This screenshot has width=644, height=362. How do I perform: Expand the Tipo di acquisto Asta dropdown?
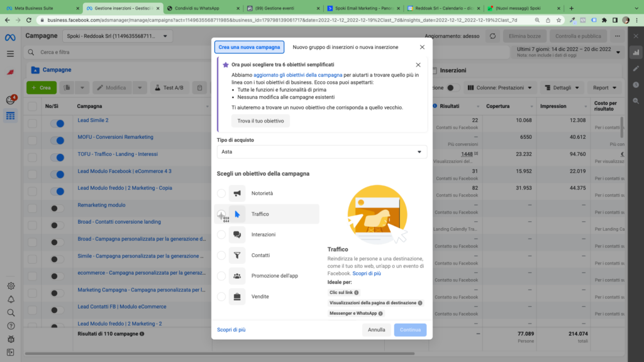pos(321,152)
